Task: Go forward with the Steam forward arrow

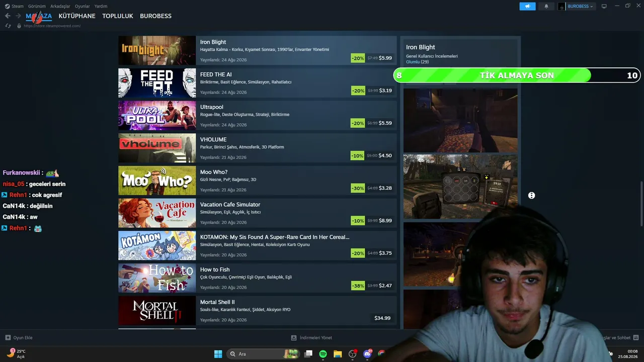Action: [18, 16]
